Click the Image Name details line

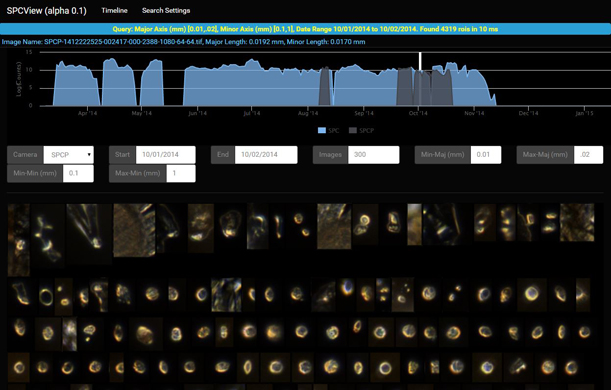183,42
